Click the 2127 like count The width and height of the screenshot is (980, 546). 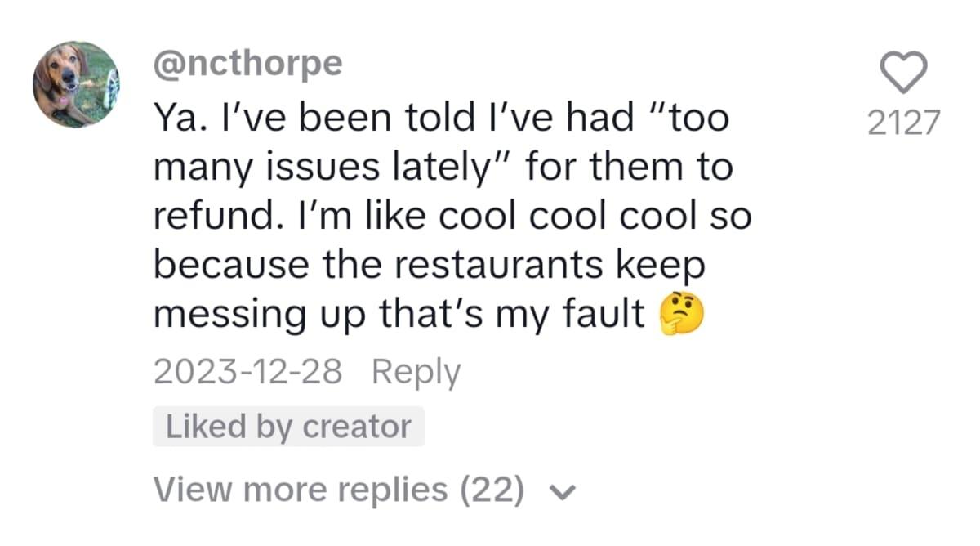pos(903,123)
